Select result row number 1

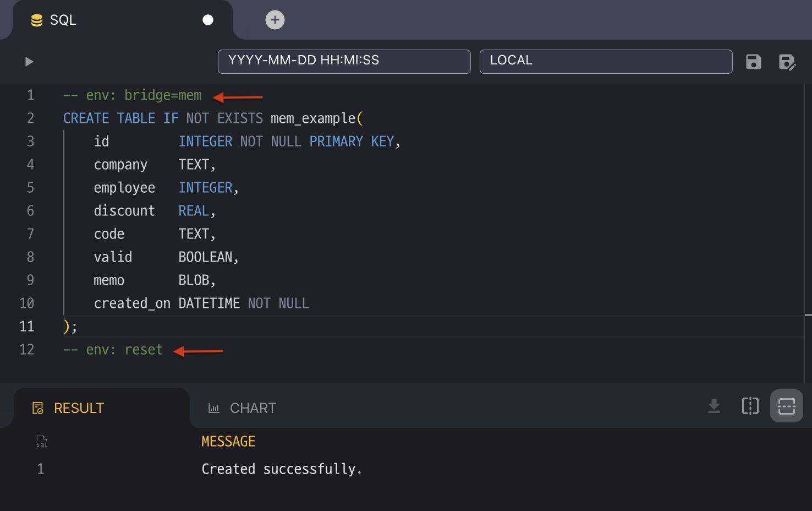coord(40,469)
